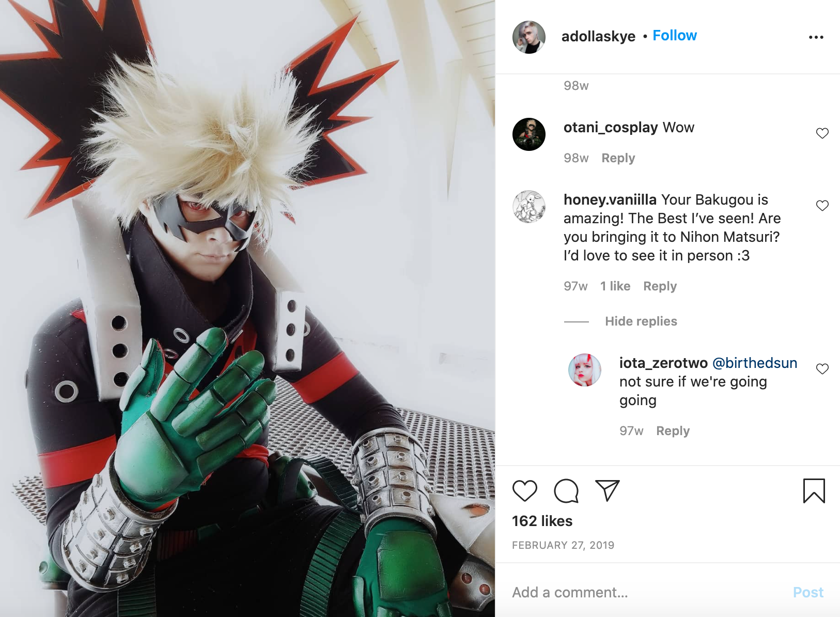Open the @birthedsun mention link
Viewport: 840px width, 617px height.
755,363
